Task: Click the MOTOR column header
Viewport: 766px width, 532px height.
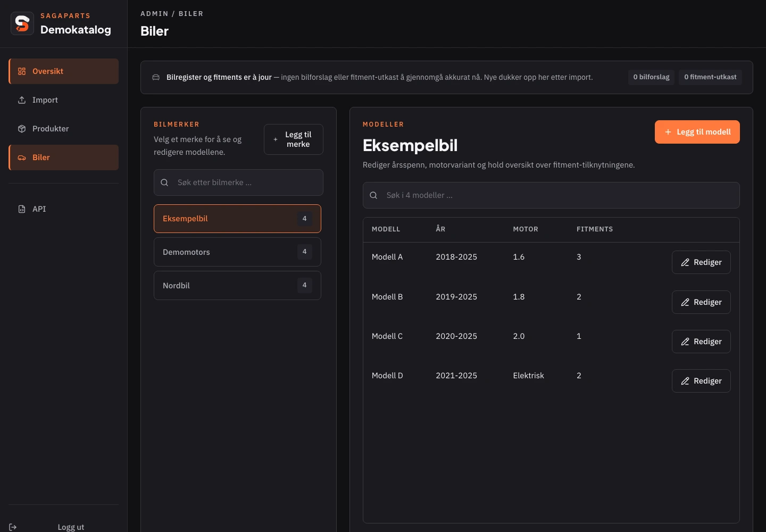Action: tap(526, 229)
